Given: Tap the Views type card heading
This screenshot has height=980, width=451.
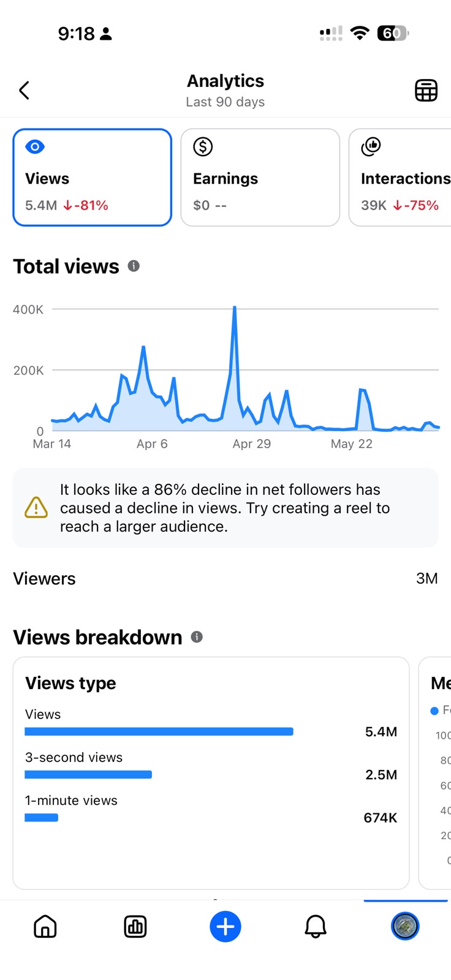Looking at the screenshot, I should [70, 683].
